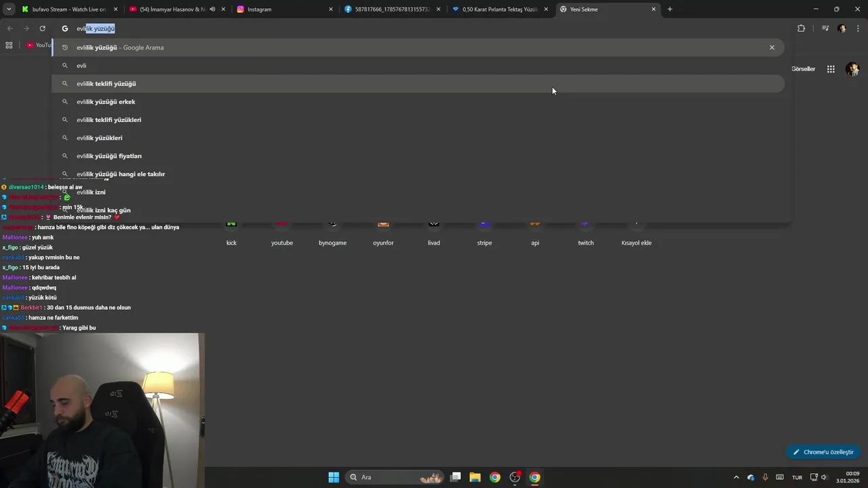Open the active Chrome taskbar icon

click(x=535, y=477)
